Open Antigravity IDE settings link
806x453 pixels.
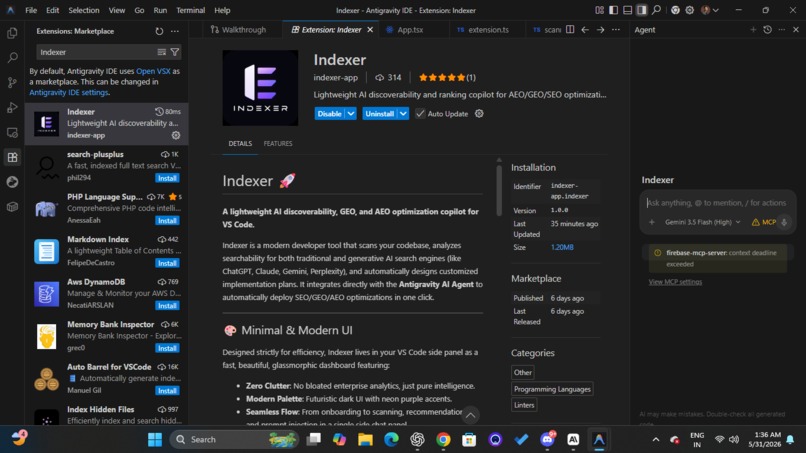tap(68, 93)
